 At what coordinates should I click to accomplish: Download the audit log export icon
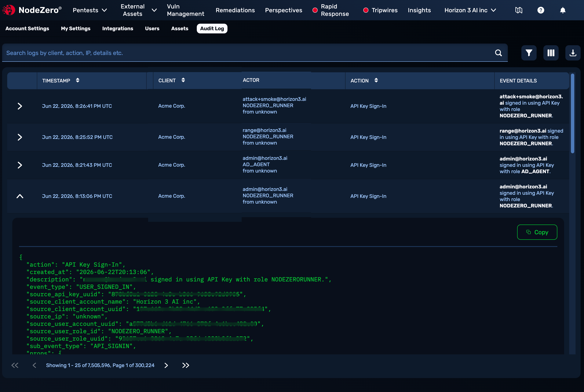[573, 53]
